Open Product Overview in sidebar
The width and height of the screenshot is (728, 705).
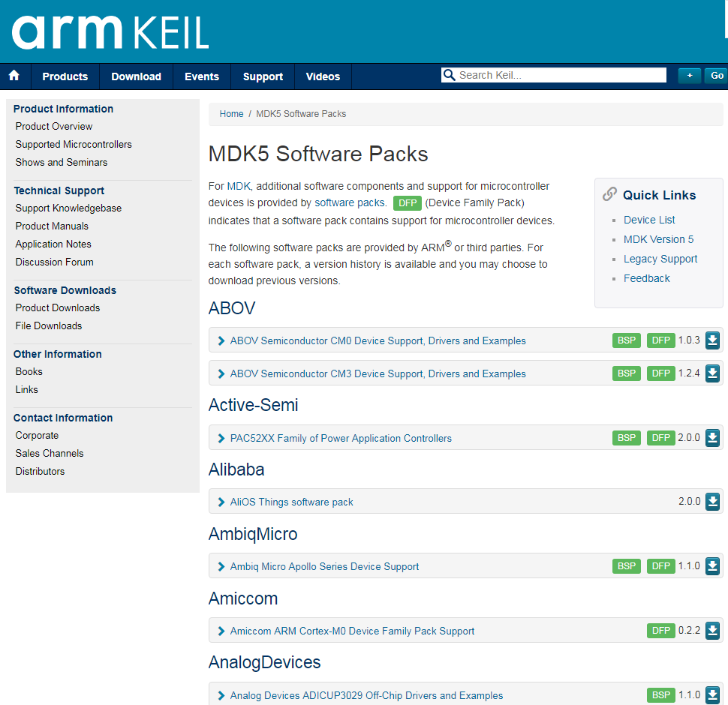(x=54, y=126)
